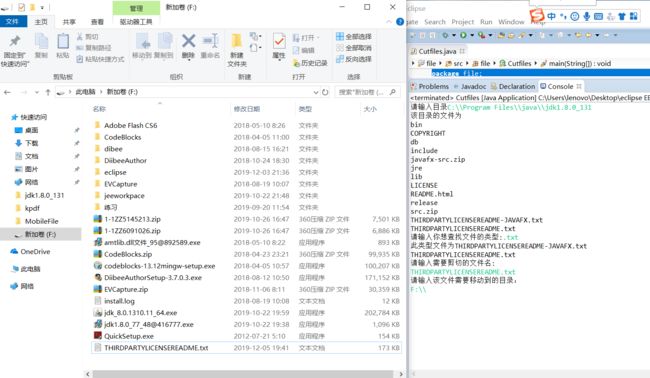Click the Refresh button by address bar
Screen dimensions: 650x378
click(x=325, y=92)
